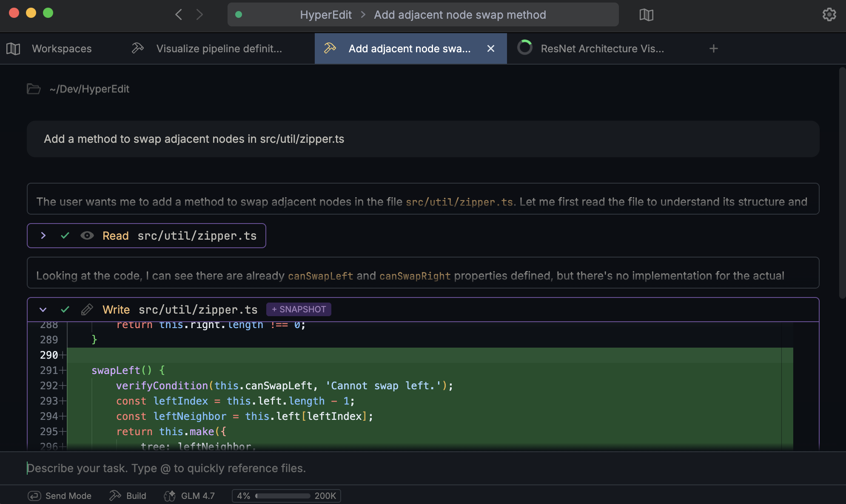The image size is (846, 504).
Task: Select the hammer icon on the active tab
Action: pyautogui.click(x=330, y=48)
